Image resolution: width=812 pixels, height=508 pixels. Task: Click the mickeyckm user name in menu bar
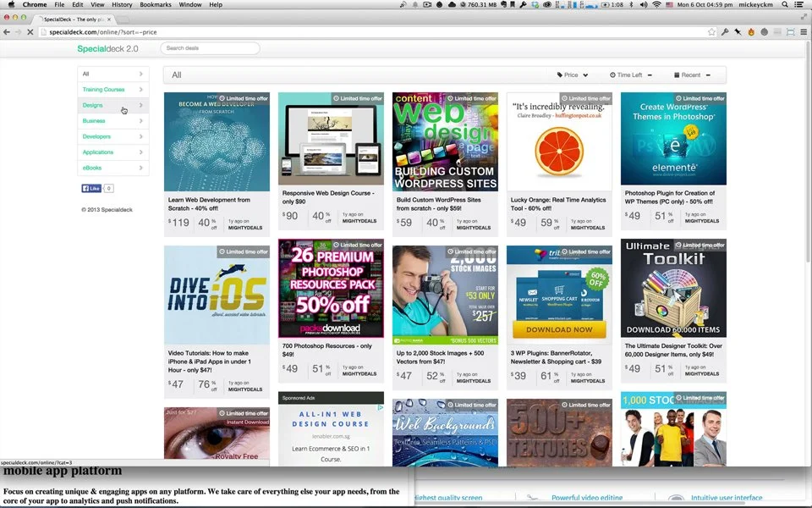(x=755, y=5)
